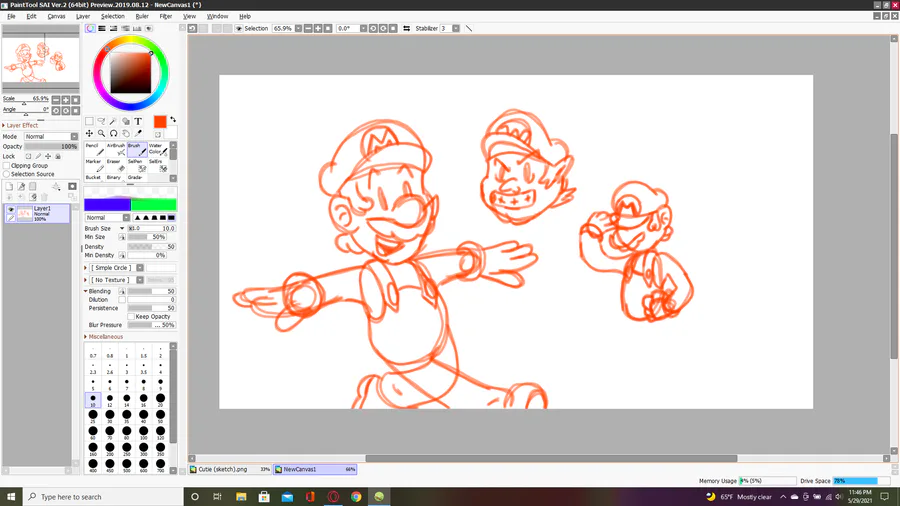Toggle the Dilution checkbox
900x506 pixels.
pos(122,299)
